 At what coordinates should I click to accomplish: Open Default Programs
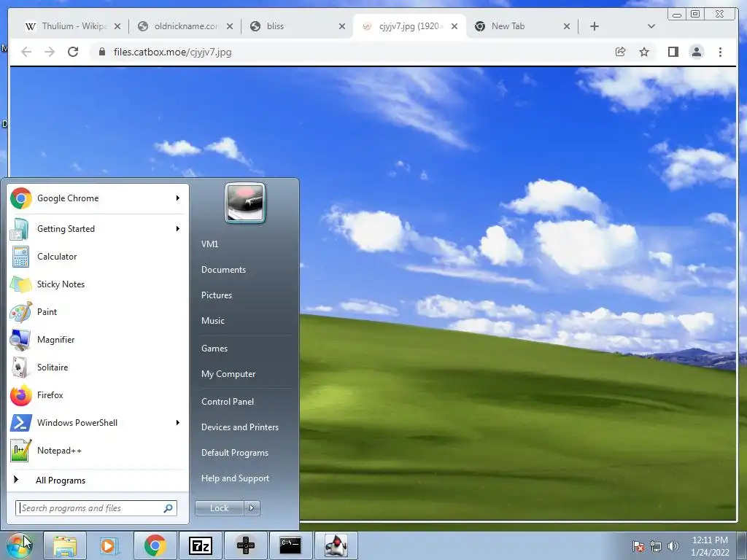234,453
